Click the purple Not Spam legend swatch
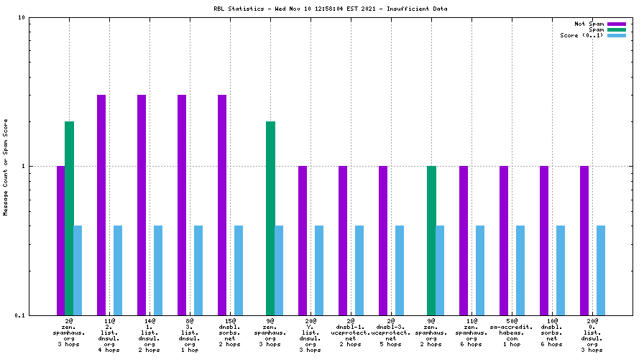Screen dimensions: 644x362 pos(617,24)
